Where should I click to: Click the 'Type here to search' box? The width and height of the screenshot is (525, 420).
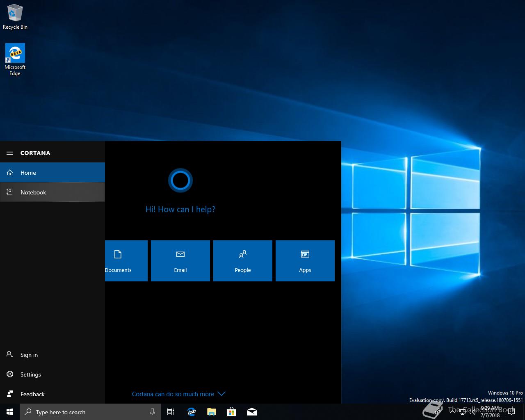pos(90,412)
